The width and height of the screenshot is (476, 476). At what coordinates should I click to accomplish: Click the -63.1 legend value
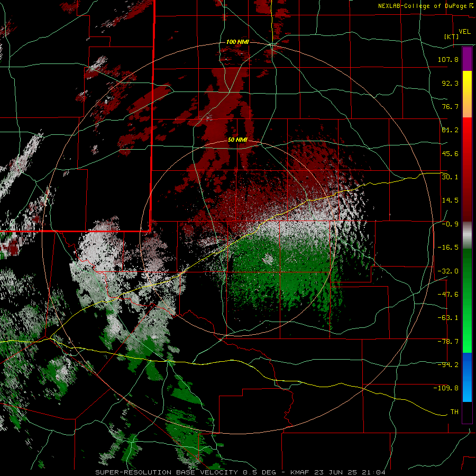tap(448, 317)
